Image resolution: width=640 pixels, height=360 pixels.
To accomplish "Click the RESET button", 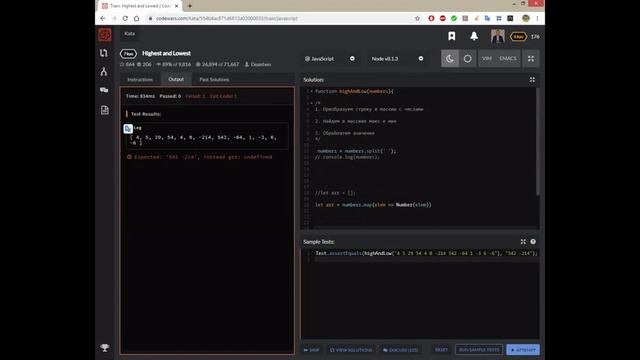I will 441,350.
